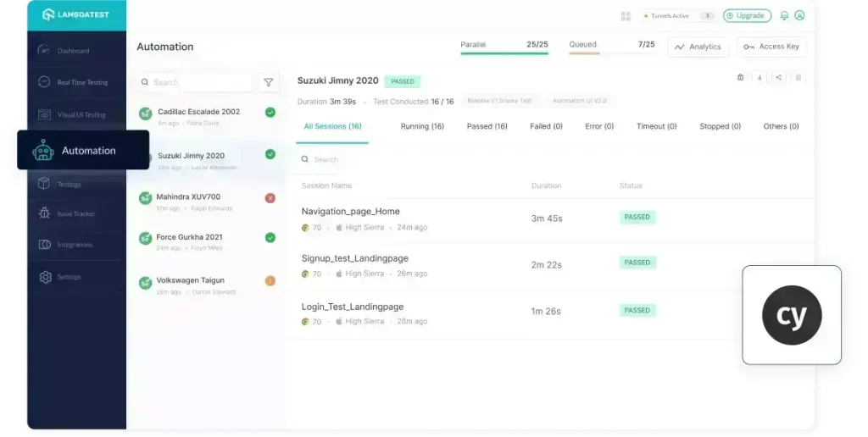Download the build report icon
The width and height of the screenshot is (868, 437).
(x=759, y=77)
